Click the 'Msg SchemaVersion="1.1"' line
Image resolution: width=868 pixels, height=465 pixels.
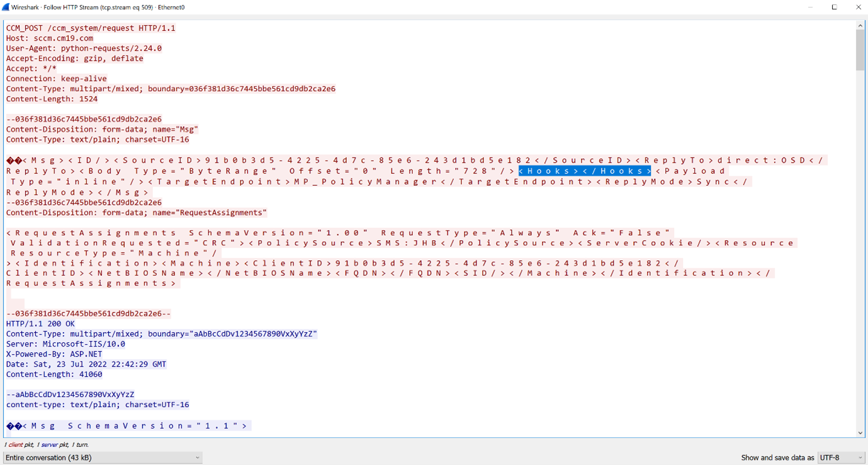(128, 426)
